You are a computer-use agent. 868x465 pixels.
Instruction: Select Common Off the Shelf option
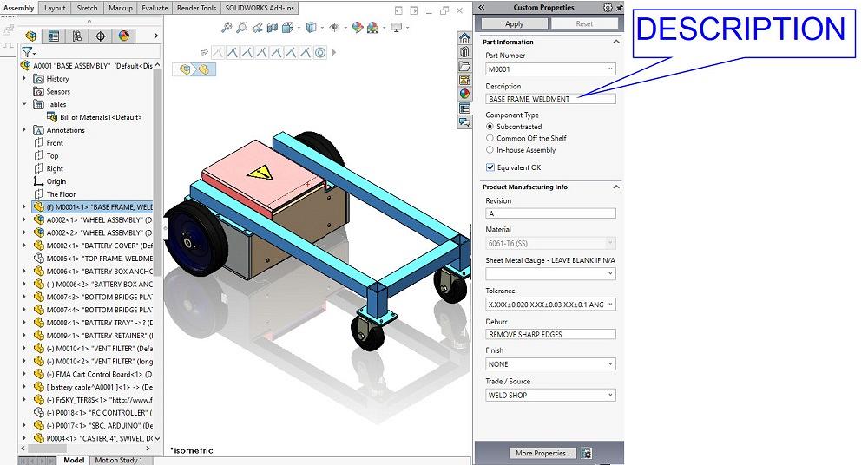[490, 139]
